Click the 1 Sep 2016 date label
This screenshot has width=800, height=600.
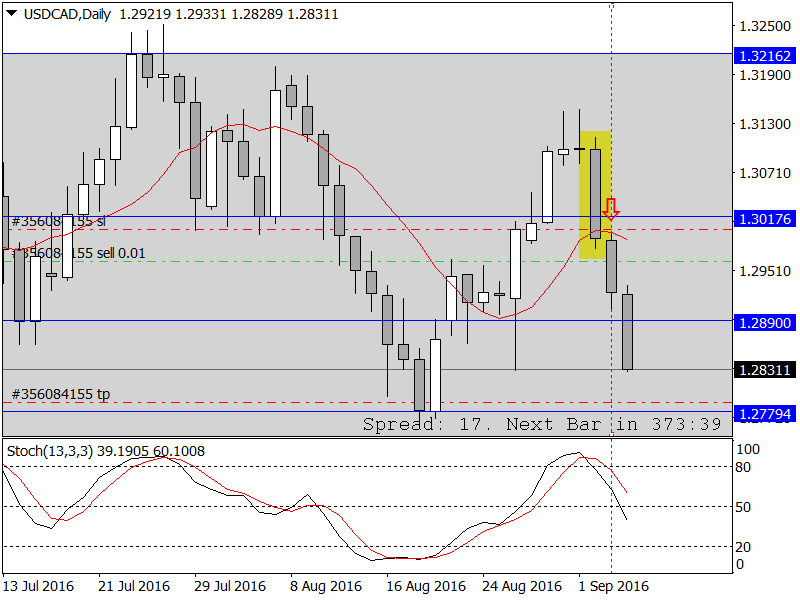[613, 586]
